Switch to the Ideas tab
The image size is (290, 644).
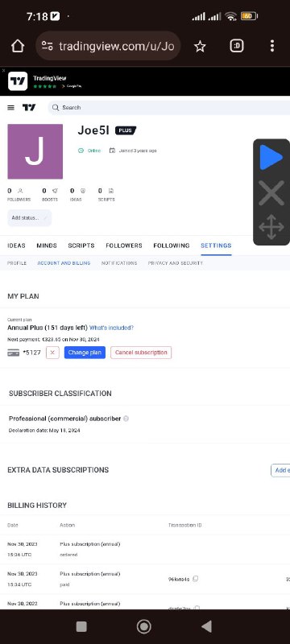[x=16, y=246]
